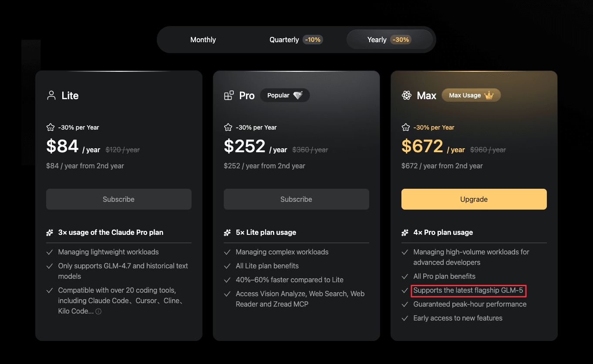Click the sparkle icon beside 5× Lite plan usage
The image size is (593, 364).
tap(227, 233)
